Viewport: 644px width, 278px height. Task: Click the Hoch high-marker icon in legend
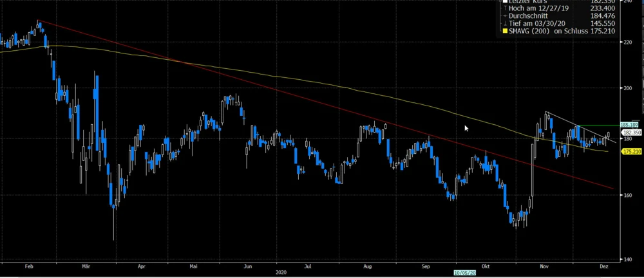(504, 9)
